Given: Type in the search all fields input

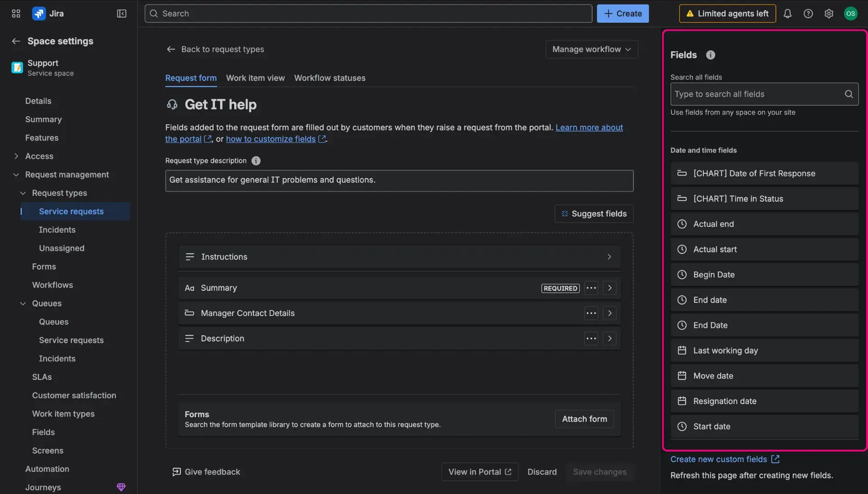Looking at the screenshot, I should [755, 94].
